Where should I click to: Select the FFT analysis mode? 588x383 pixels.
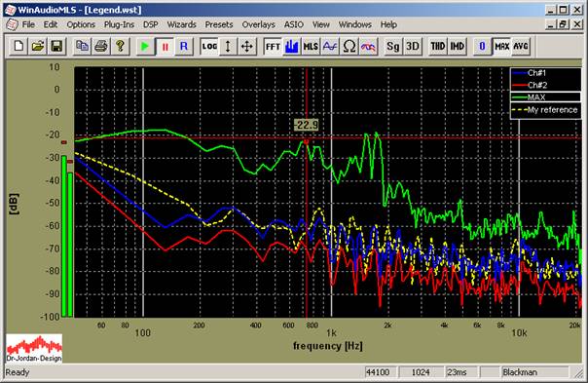tap(273, 46)
